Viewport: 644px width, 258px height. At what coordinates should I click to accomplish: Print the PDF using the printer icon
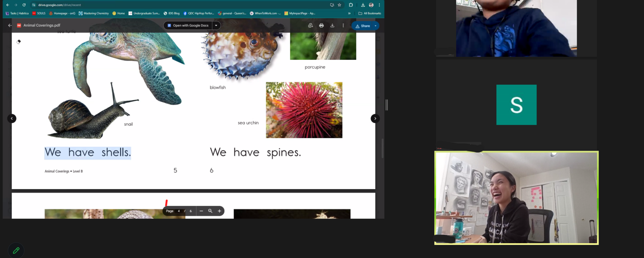point(321,25)
